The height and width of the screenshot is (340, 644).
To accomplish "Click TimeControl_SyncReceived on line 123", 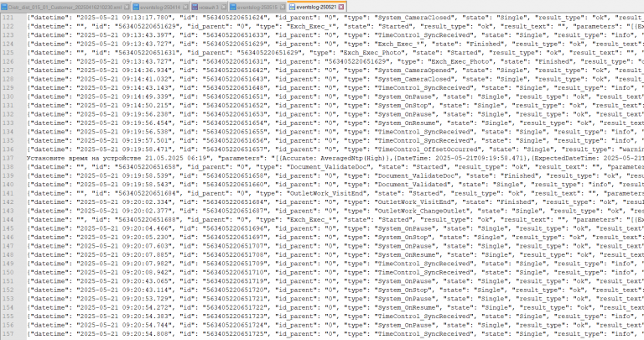I will [x=424, y=35].
